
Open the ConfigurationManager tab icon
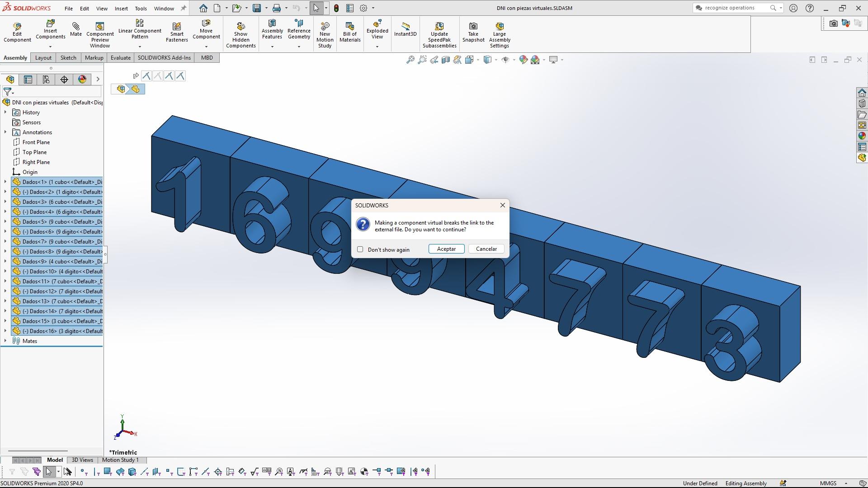point(46,80)
